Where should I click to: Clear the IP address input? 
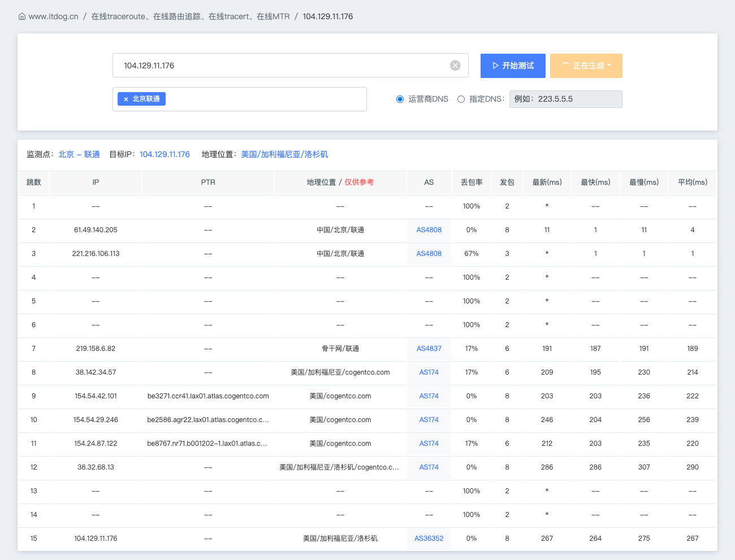(455, 66)
